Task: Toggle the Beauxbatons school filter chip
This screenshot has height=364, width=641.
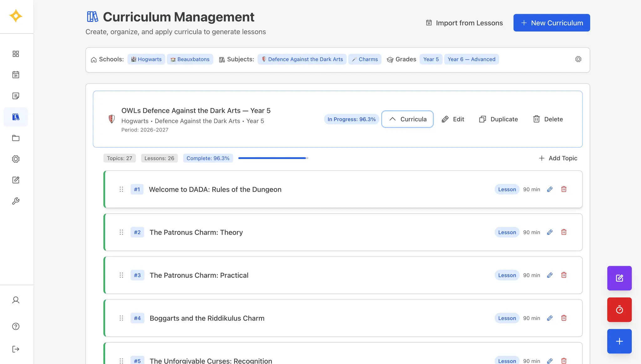Action: pyautogui.click(x=190, y=59)
